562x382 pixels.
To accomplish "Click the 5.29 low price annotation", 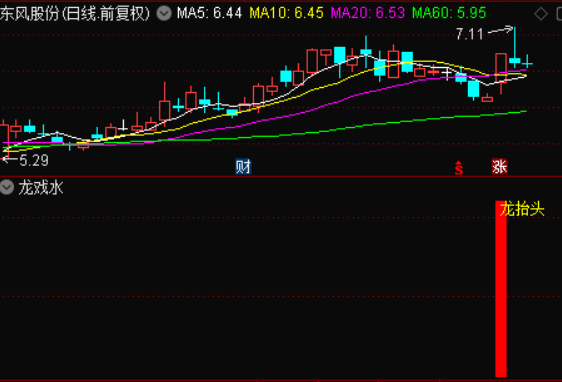I will pyautogui.click(x=34, y=160).
